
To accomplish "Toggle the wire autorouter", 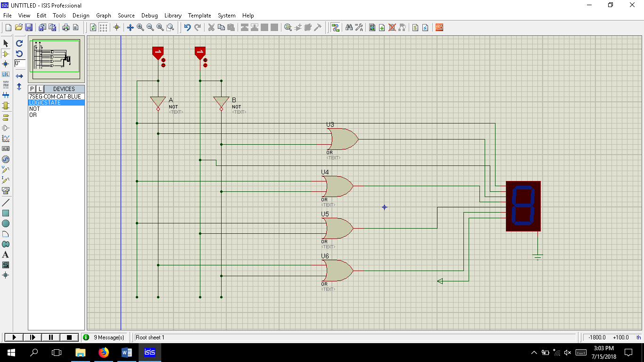I will [336, 27].
